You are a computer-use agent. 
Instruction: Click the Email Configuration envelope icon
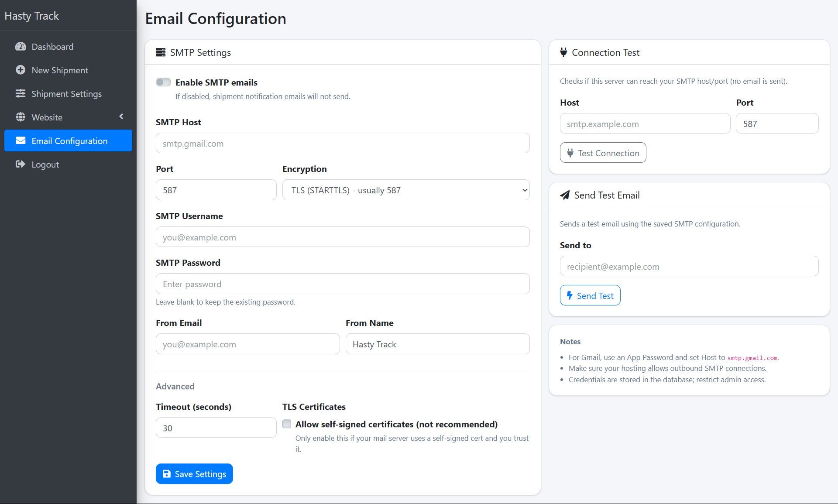click(x=21, y=141)
